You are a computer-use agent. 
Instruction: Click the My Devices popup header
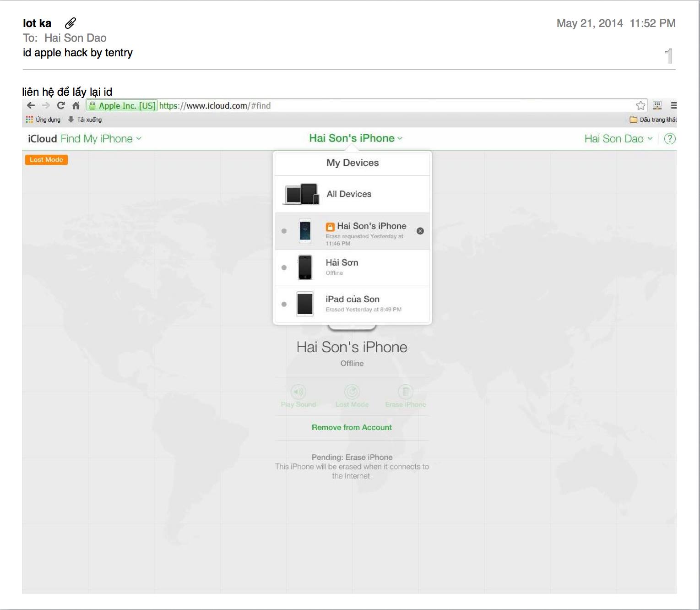coord(353,163)
